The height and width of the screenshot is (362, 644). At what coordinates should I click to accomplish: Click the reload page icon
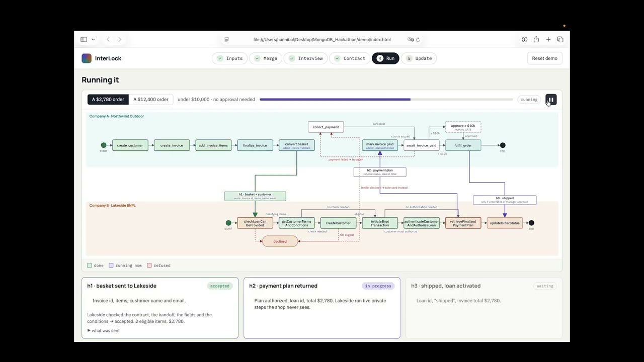coord(418,39)
